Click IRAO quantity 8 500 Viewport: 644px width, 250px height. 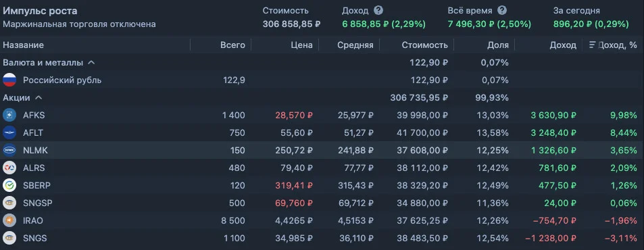click(x=233, y=221)
